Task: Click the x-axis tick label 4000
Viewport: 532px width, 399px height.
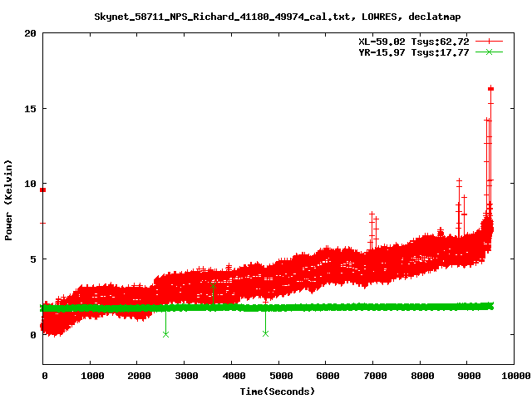Action: tap(234, 376)
